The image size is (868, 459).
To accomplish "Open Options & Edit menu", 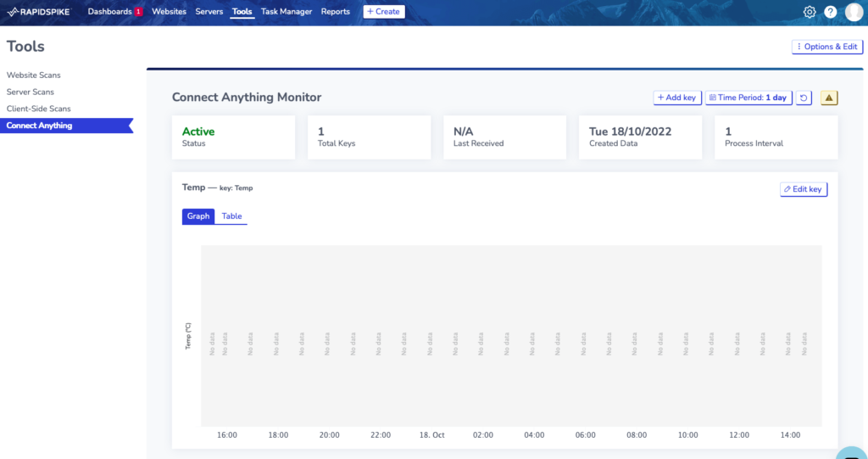I will pos(827,47).
